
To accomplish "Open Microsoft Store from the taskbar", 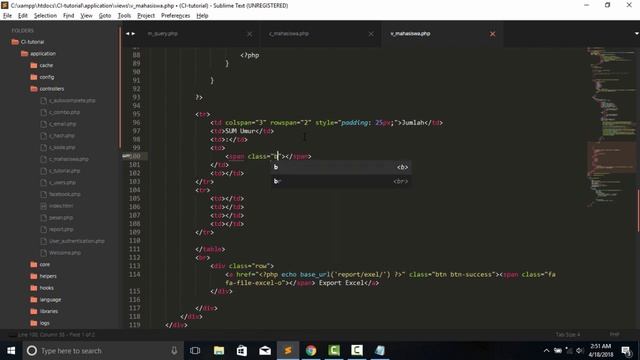I will point(242,351).
